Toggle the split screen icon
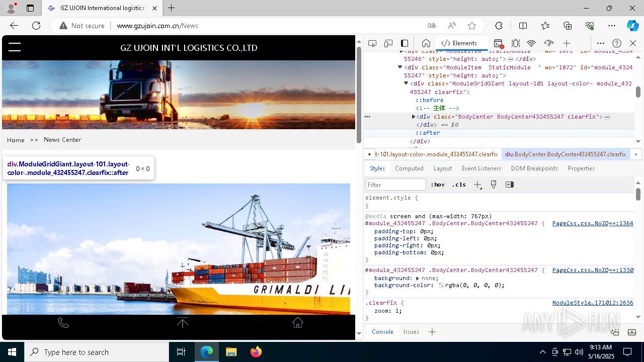Viewport: 644px width, 362px height. 523,26
